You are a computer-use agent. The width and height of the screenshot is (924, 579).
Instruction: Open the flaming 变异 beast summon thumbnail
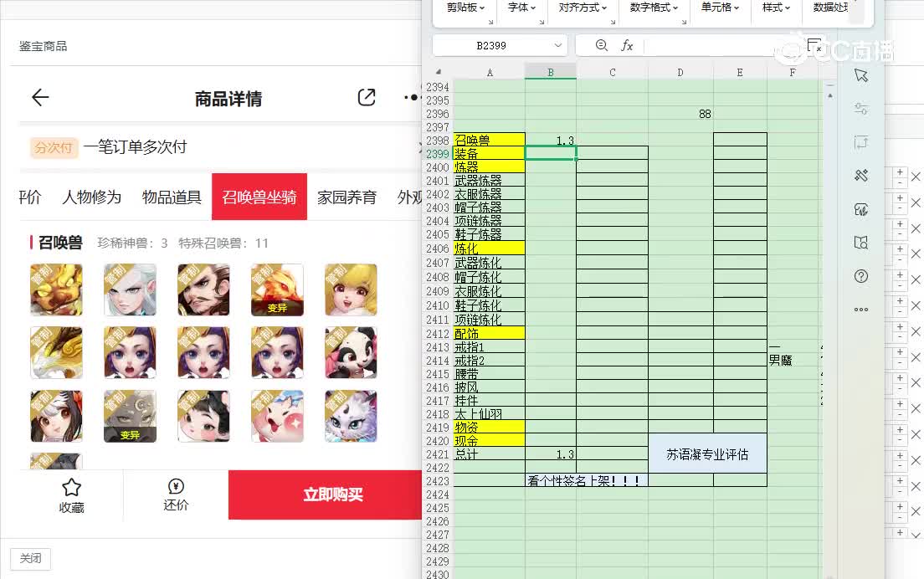(277, 289)
